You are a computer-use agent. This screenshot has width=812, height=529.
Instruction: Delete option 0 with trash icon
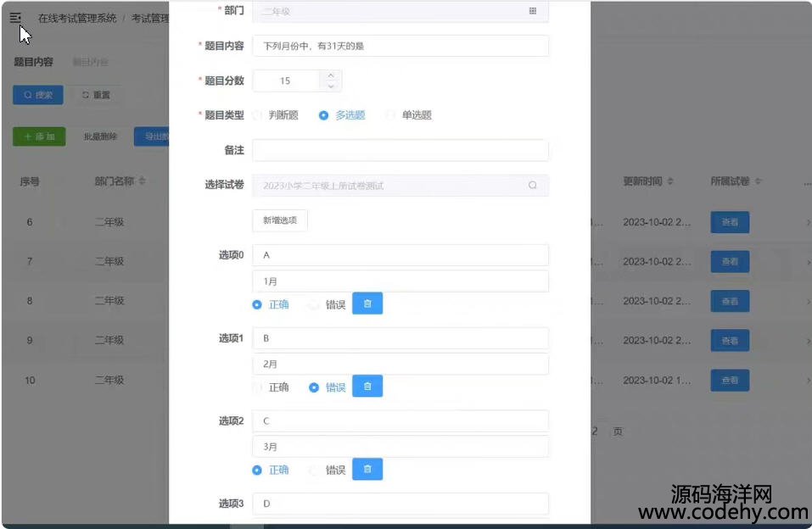pos(367,303)
